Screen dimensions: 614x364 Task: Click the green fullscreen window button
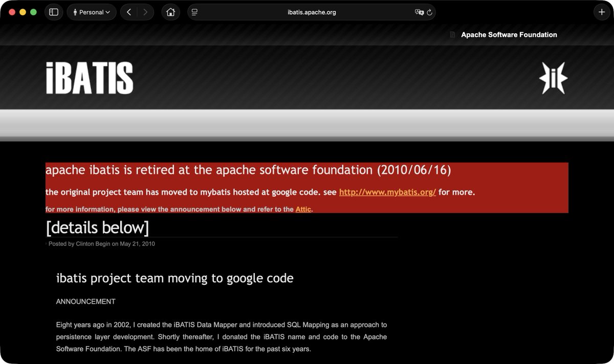(33, 12)
